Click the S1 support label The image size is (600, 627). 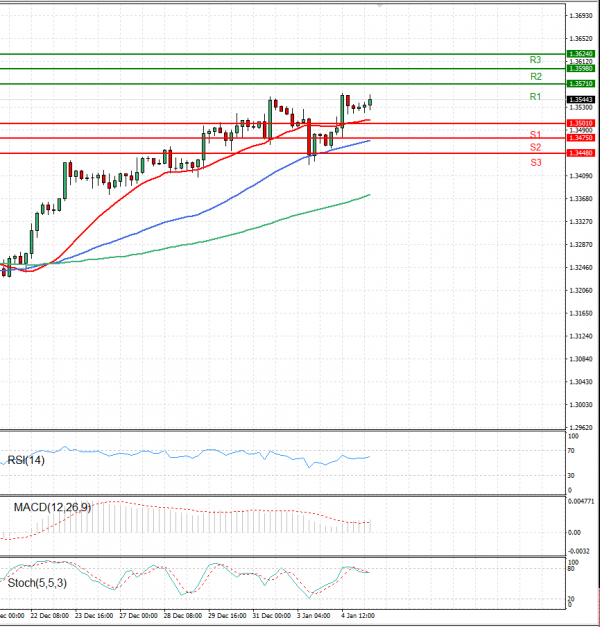tap(535, 134)
